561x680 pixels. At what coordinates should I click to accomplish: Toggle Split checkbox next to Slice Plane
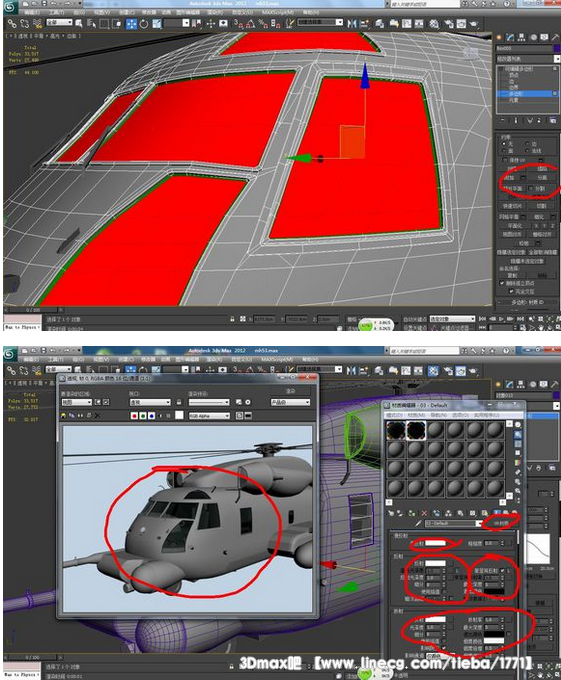click(x=531, y=189)
